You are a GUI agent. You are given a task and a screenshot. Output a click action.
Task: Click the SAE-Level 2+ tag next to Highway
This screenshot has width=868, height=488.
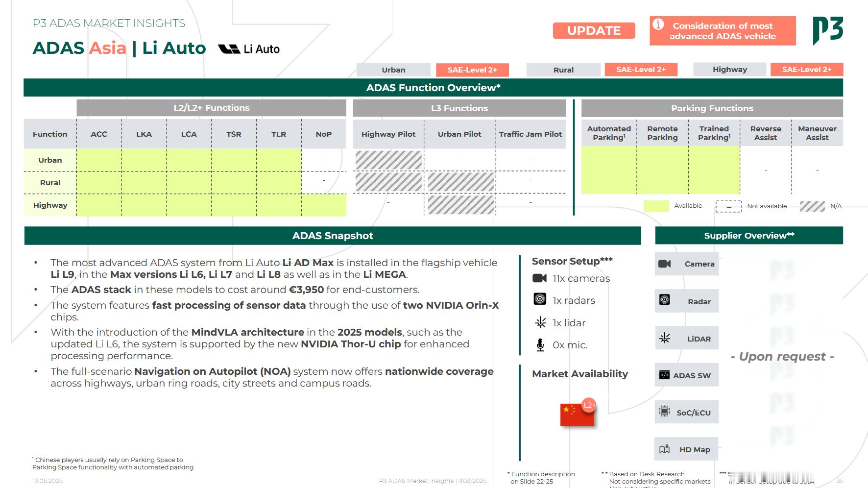tap(807, 69)
